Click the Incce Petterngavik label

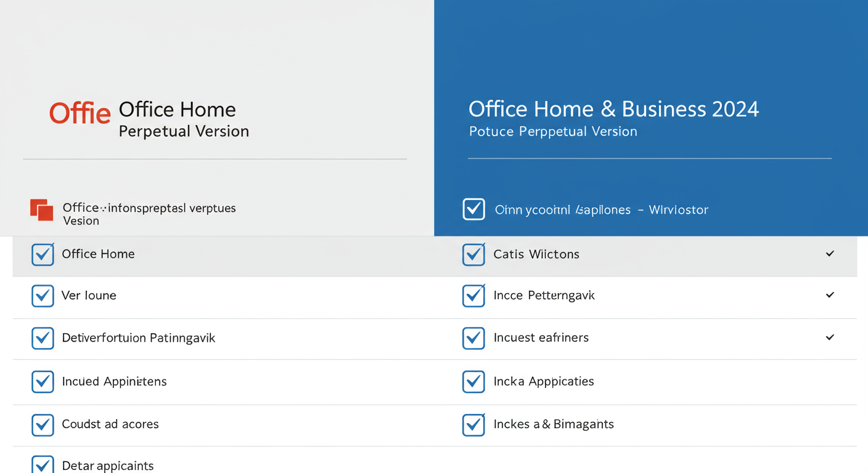point(544,296)
